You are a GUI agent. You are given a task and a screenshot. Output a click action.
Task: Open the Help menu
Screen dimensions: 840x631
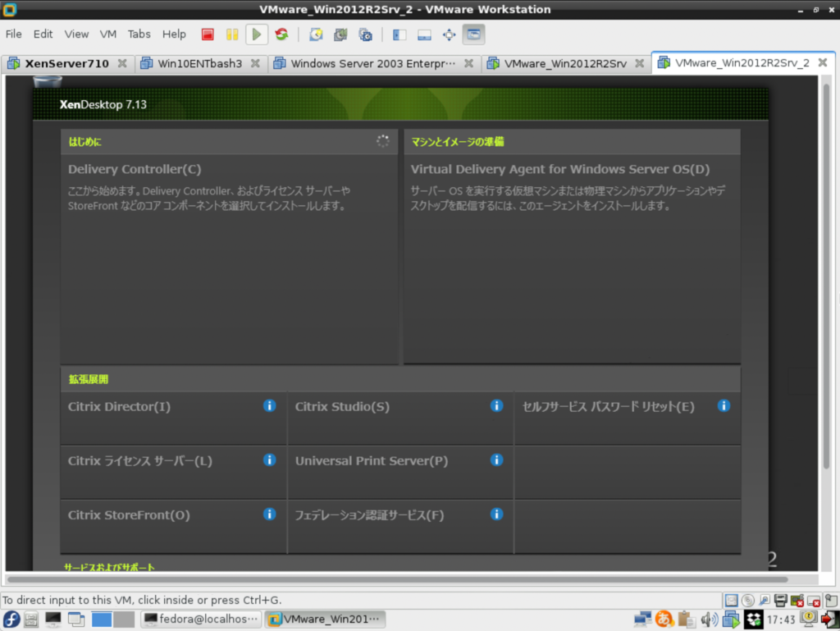click(x=174, y=34)
